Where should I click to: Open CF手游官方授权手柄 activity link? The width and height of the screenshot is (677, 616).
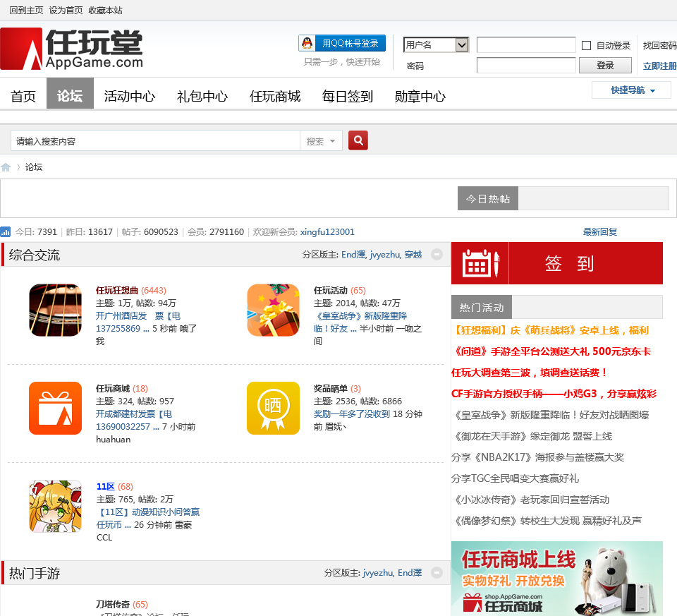tap(554, 394)
